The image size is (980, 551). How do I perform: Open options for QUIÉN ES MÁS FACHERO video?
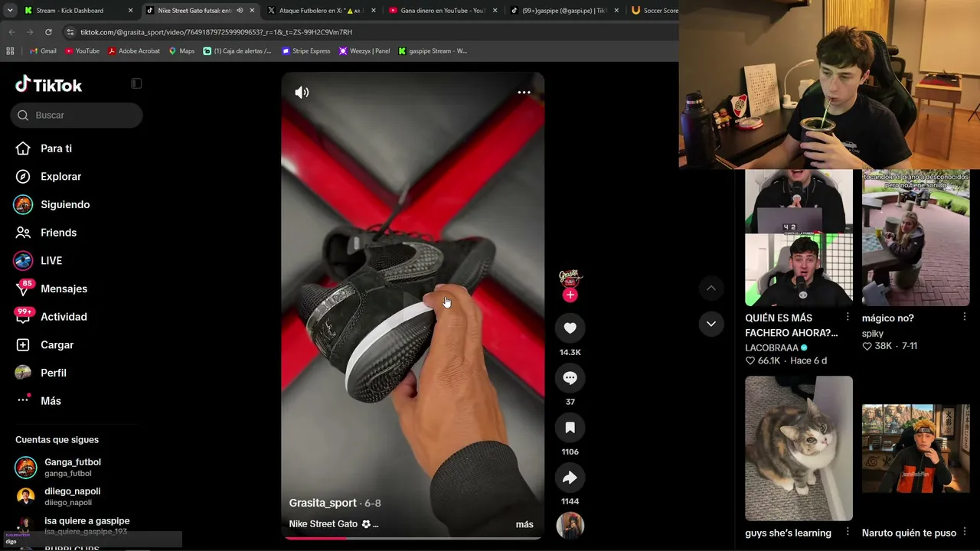click(848, 317)
